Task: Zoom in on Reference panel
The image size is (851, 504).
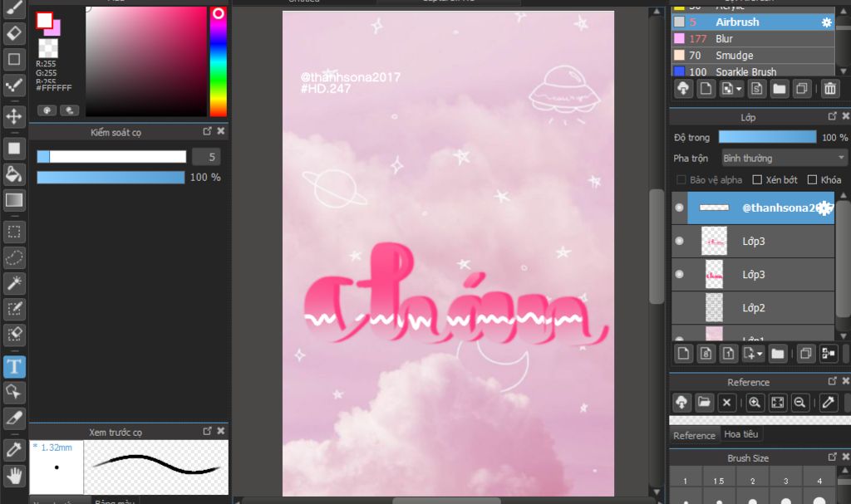Action: 755,402
